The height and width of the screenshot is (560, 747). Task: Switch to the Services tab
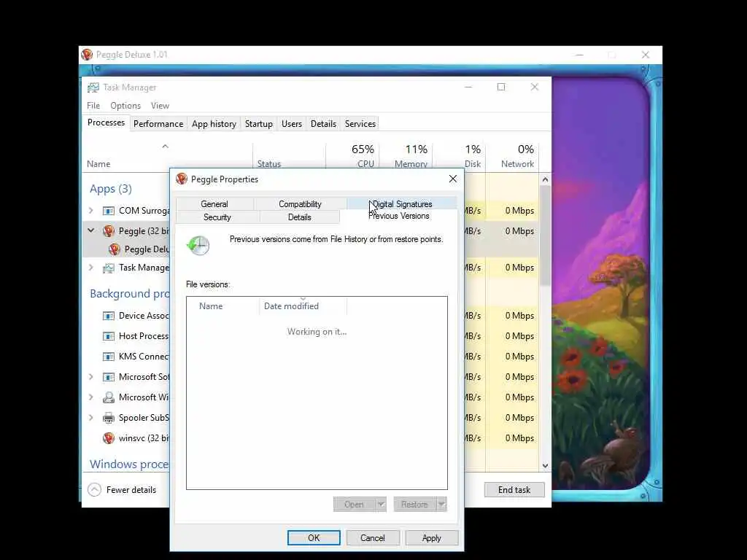coord(360,124)
